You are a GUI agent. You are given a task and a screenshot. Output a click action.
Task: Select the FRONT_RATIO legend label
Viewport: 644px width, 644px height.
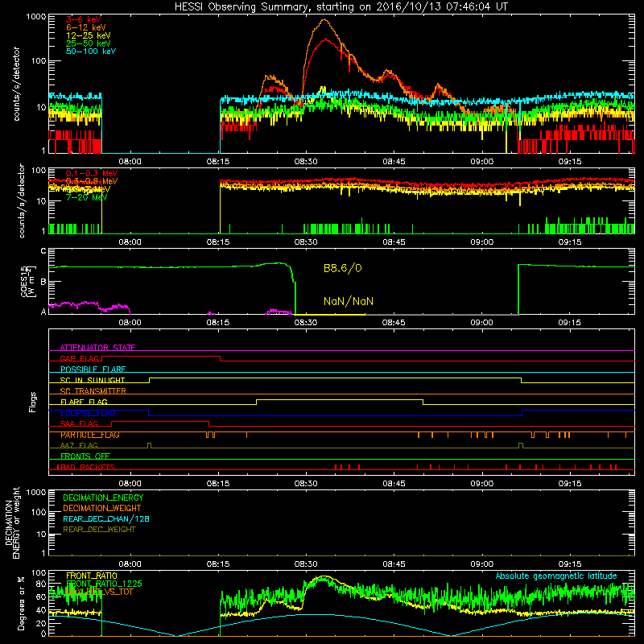click(92, 576)
